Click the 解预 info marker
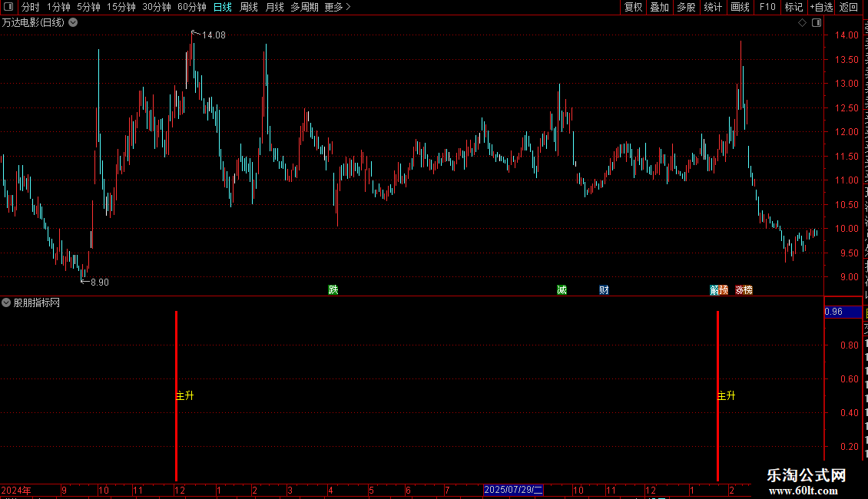868x499 pixels. 719,290
